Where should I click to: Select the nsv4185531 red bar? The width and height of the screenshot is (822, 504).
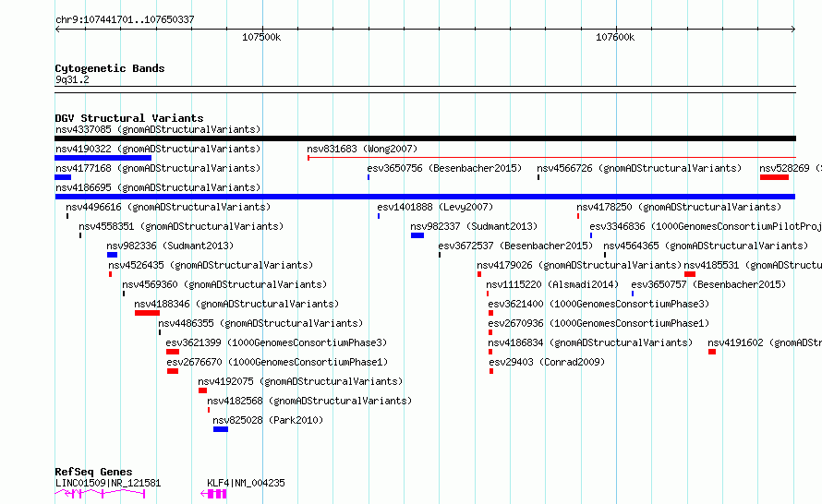(x=690, y=274)
